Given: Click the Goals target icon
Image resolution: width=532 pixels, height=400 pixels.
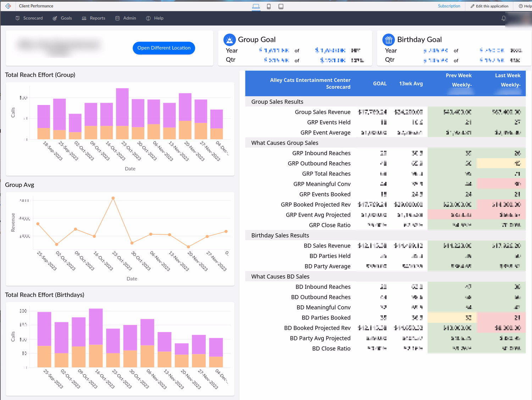Looking at the screenshot, I should pos(54,18).
